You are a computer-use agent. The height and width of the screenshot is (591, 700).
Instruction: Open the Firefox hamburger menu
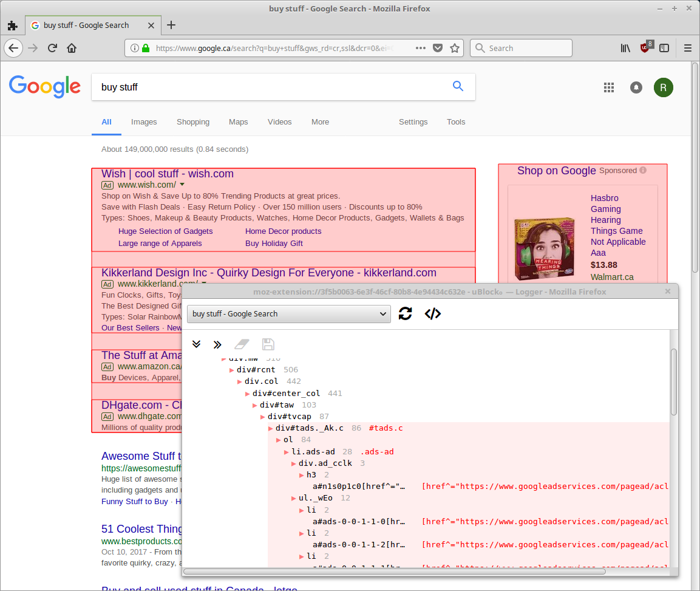pos(687,48)
